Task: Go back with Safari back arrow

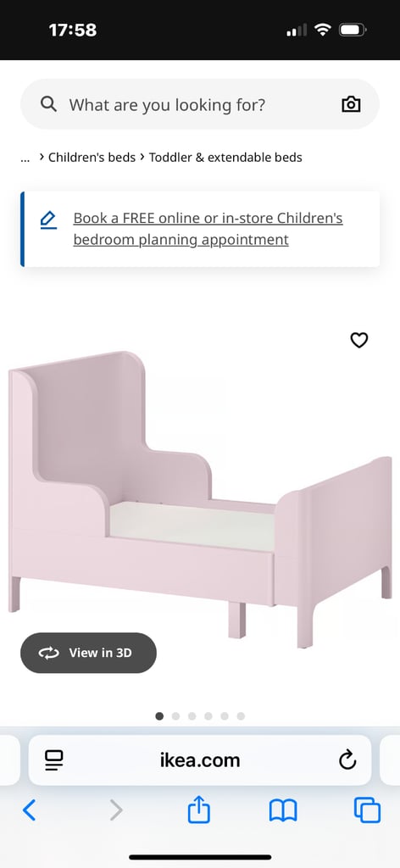Action: pyautogui.click(x=30, y=810)
